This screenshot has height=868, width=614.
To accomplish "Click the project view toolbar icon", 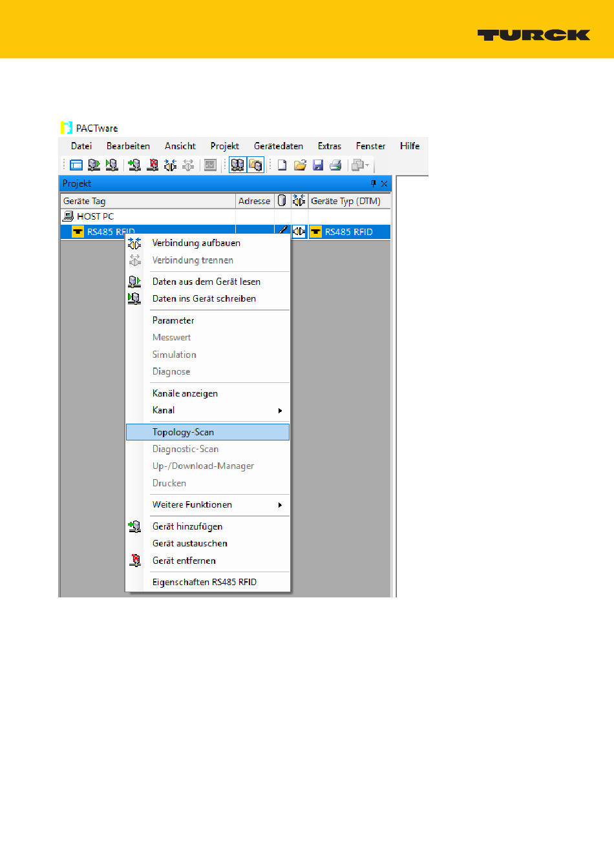I will click(x=76, y=165).
